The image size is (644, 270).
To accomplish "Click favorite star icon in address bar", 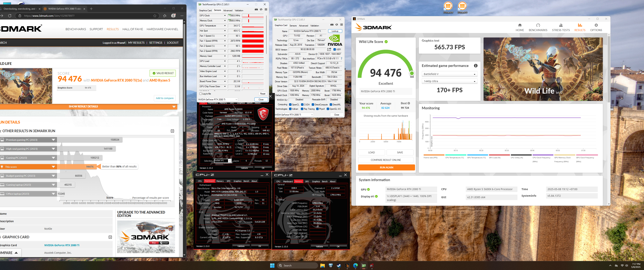I will [x=155, y=16].
